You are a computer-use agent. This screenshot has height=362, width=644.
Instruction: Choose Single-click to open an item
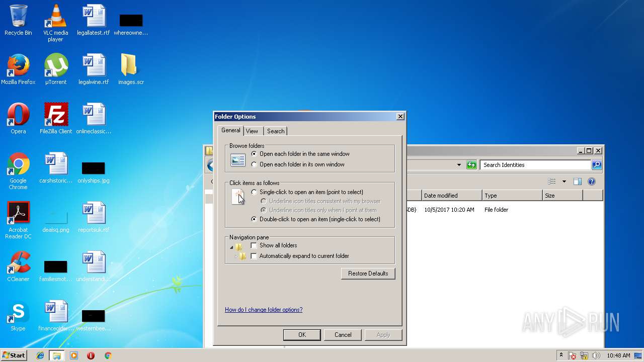click(307, 192)
